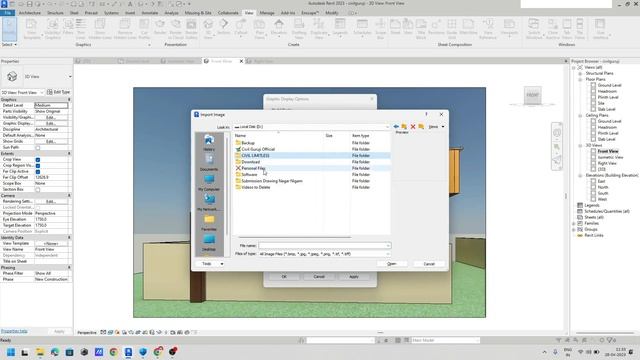Screen dimensions: 640x360
Task: Toggle Crop Region Visible checkbox
Action: click(38, 166)
